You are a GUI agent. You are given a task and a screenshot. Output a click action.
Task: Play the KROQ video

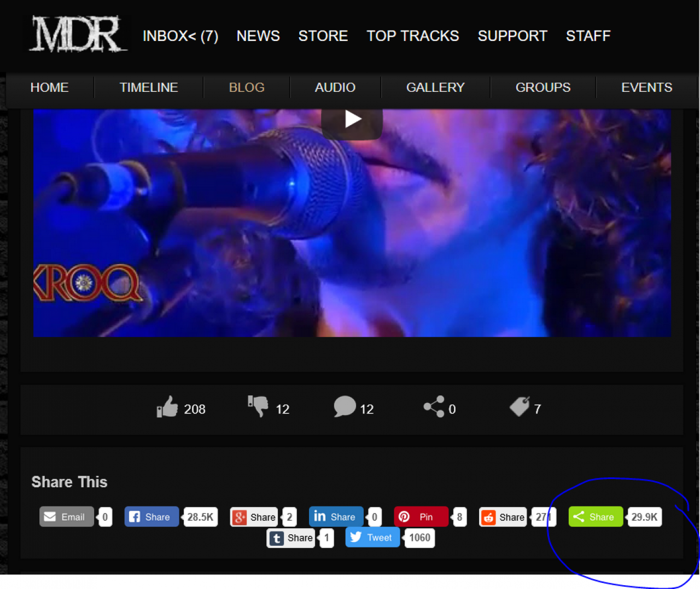click(352, 120)
